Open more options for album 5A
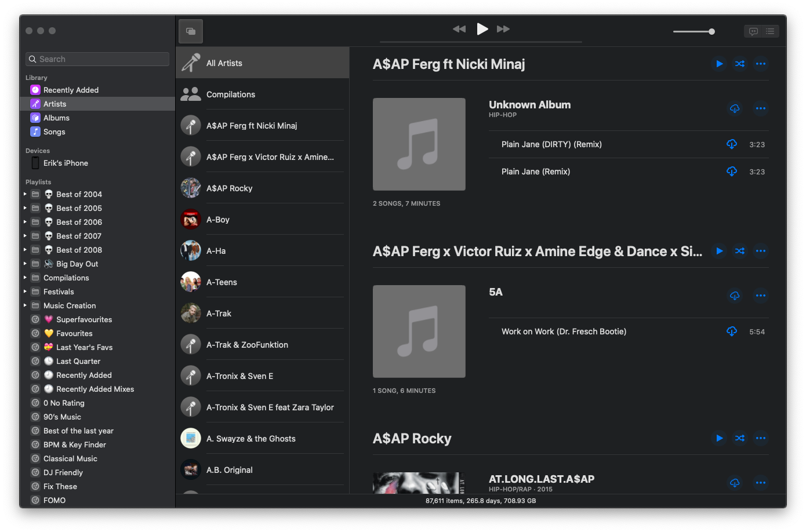 [761, 296]
